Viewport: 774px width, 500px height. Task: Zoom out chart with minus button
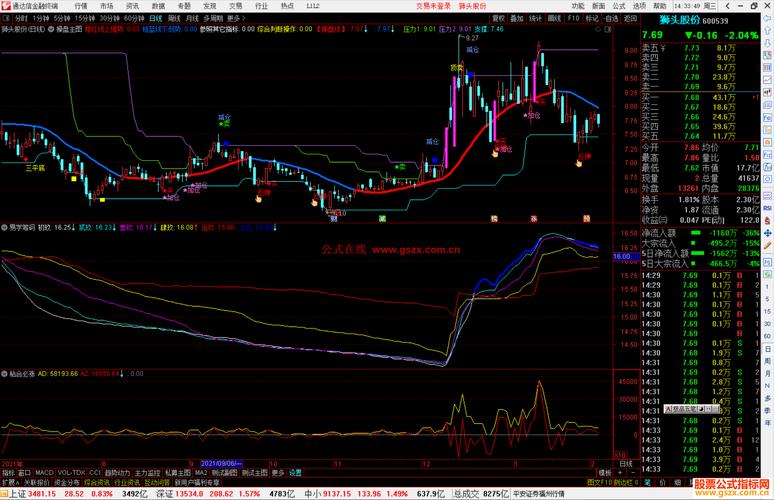pos(633,473)
